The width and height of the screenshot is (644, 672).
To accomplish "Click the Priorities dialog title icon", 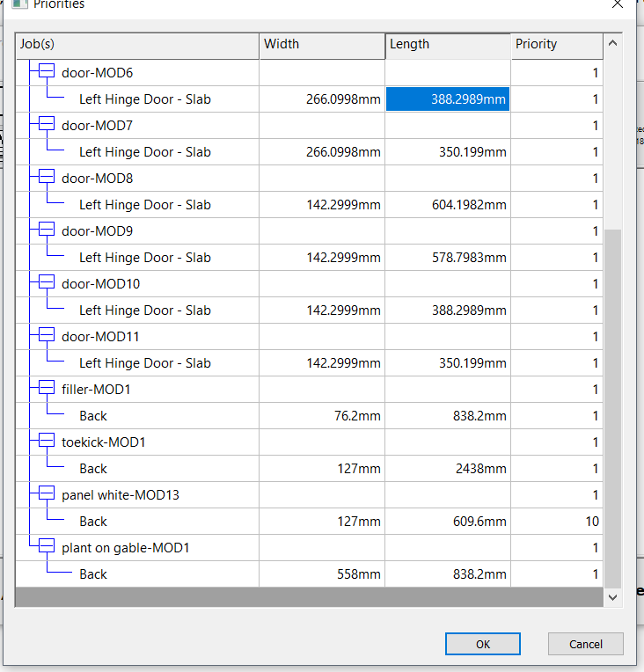I will (18, 4).
